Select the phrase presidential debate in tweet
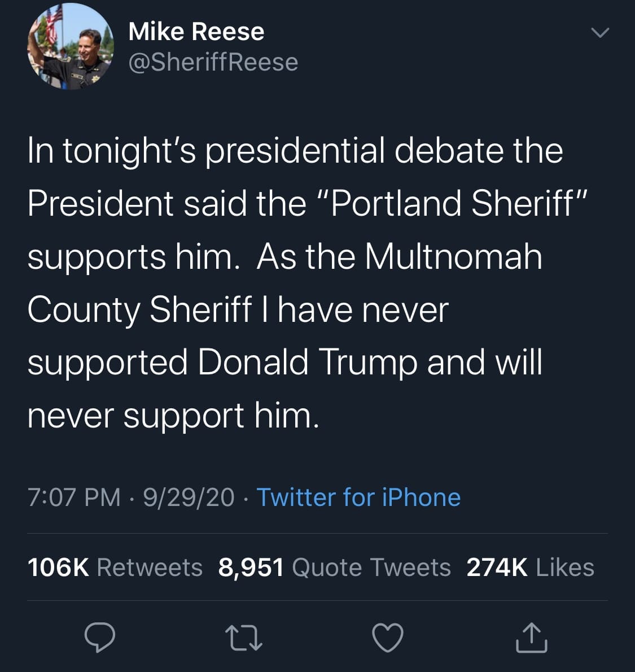The height and width of the screenshot is (672, 635). [x=383, y=152]
